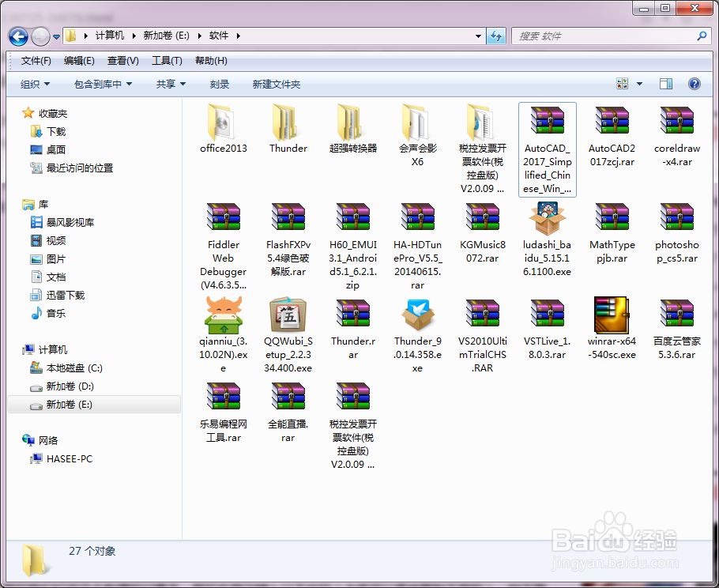Select 新加卷 (E:) in the sidebar
The width and height of the screenshot is (719, 588).
(x=94, y=405)
